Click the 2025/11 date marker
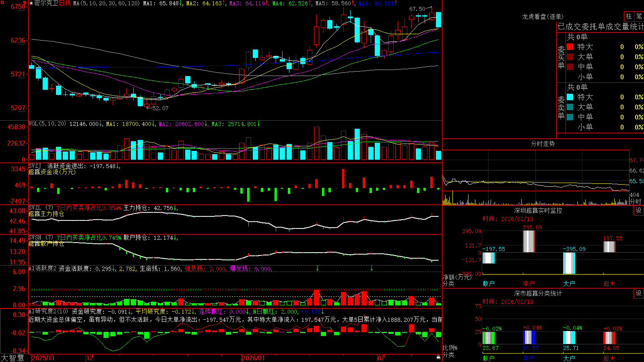Viewport: 644px width, 362px height. pyautogui.click(x=43, y=358)
